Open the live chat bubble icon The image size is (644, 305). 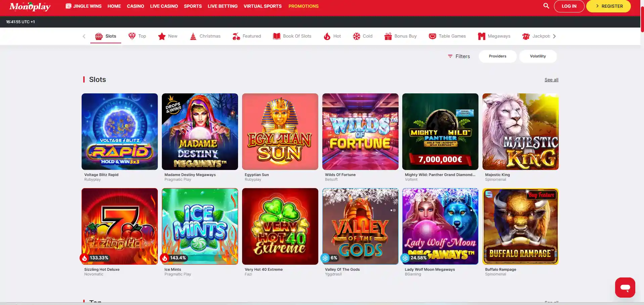click(625, 287)
